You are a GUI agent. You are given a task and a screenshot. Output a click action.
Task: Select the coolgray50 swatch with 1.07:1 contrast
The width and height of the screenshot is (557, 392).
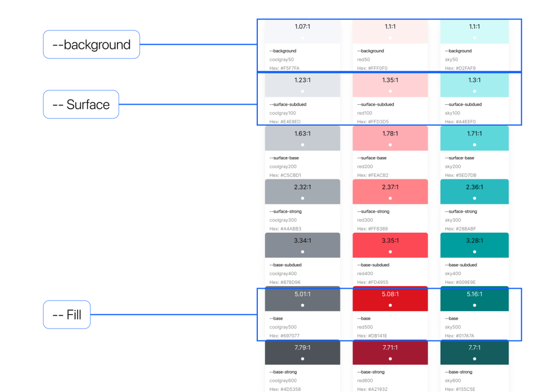tap(302, 32)
